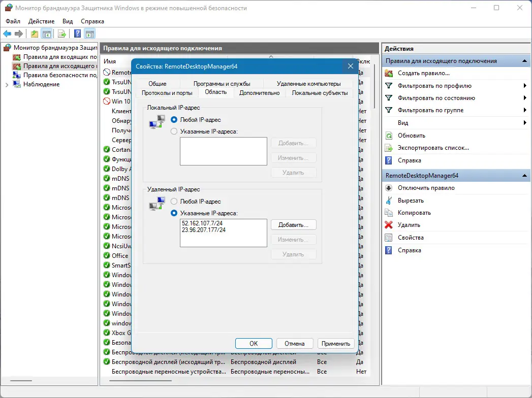Select the Office rule row
Image resolution: width=532 pixels, height=398 pixels.
click(117, 256)
